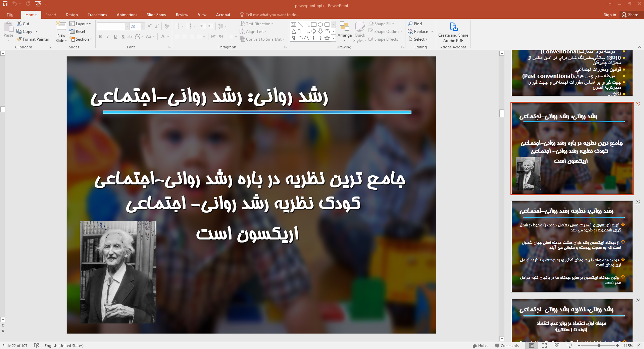
Task: Click Convert to SmartArt button
Action: pos(262,39)
